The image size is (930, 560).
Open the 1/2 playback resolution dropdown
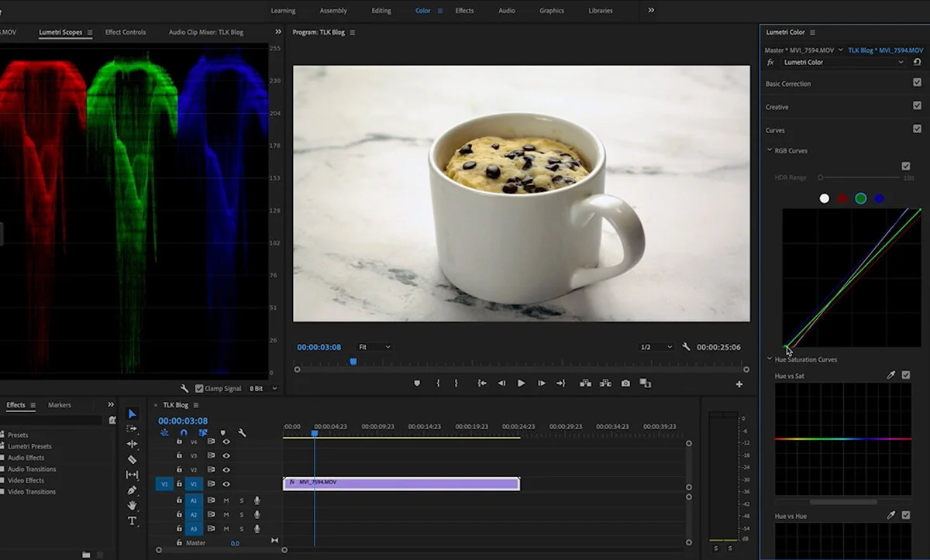click(x=656, y=347)
